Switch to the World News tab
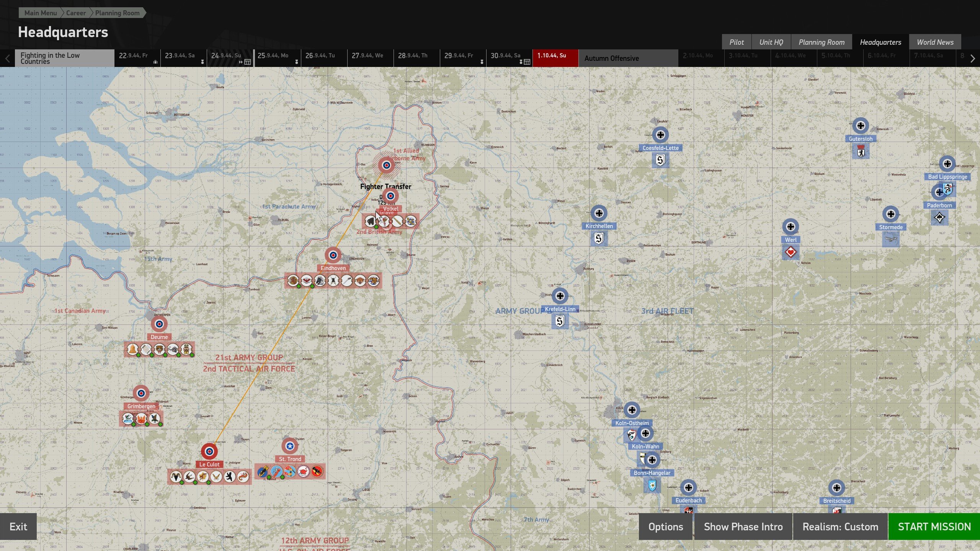Image resolution: width=980 pixels, height=551 pixels. click(935, 42)
